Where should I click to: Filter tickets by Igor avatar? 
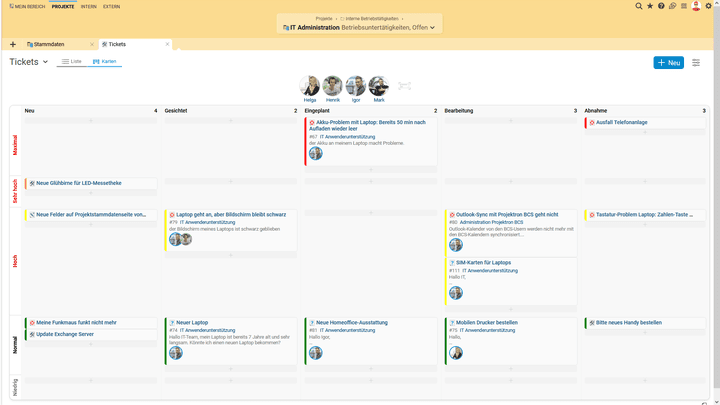(356, 86)
